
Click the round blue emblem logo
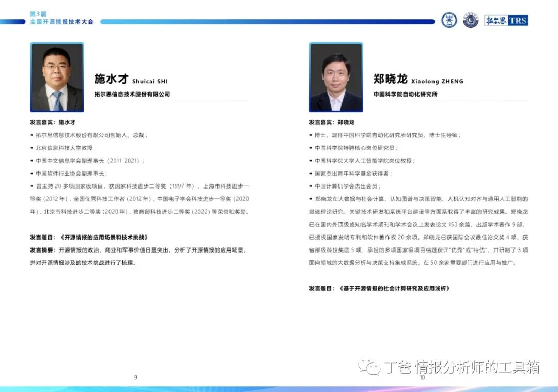[471, 20]
